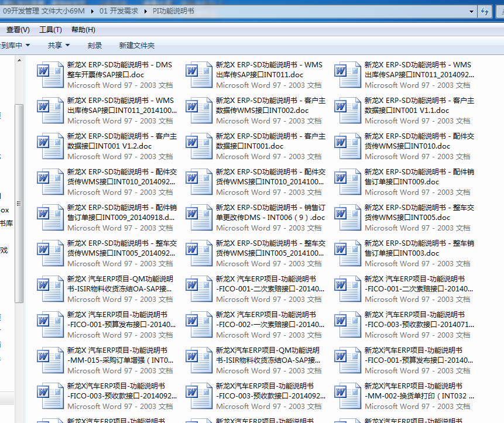Click the 刻录 toolbar button

click(x=94, y=45)
